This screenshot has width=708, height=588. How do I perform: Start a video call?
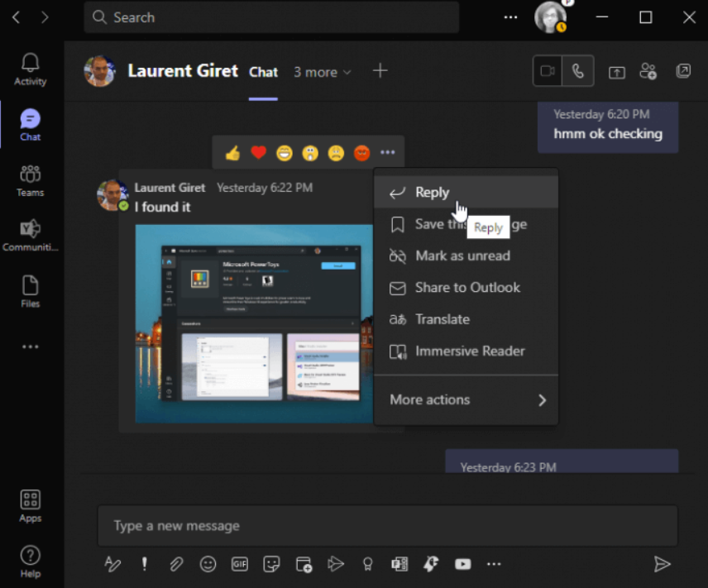coord(548,71)
